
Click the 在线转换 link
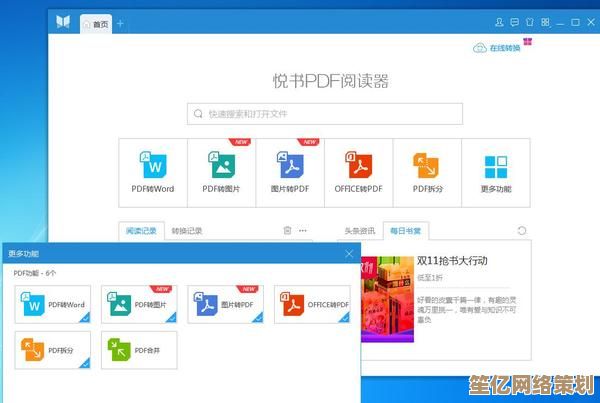coord(497,48)
